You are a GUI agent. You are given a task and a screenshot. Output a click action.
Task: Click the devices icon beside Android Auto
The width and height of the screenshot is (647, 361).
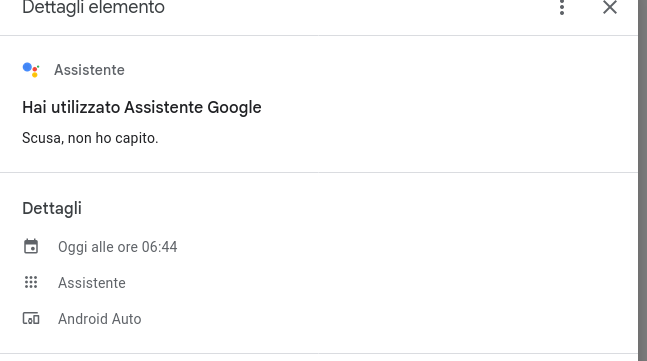tap(31, 319)
